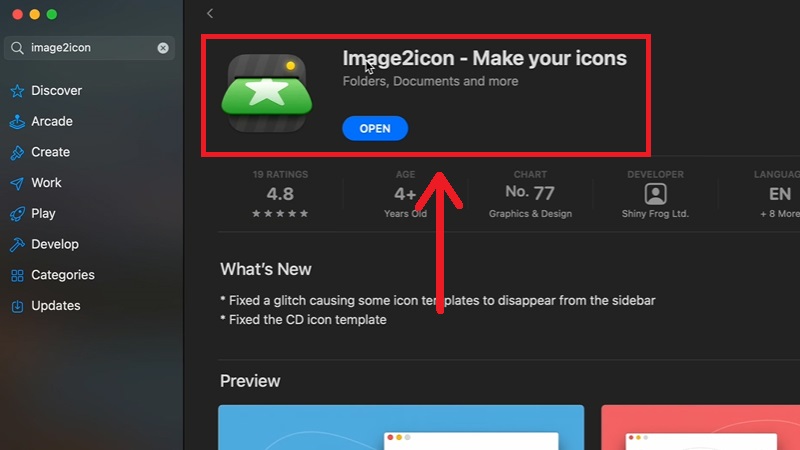800x450 pixels.
Task: Click the developer person icon
Action: [655, 194]
